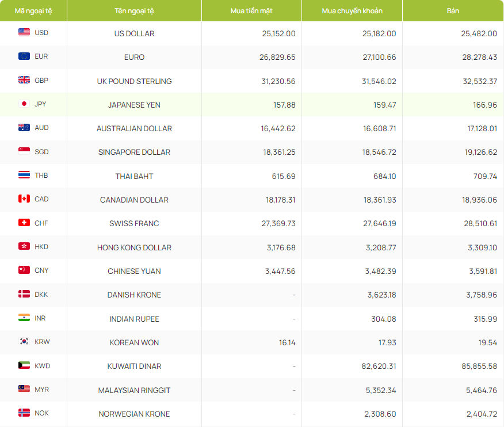Click the 'Mua chuyển khoản' column header

coord(352,11)
